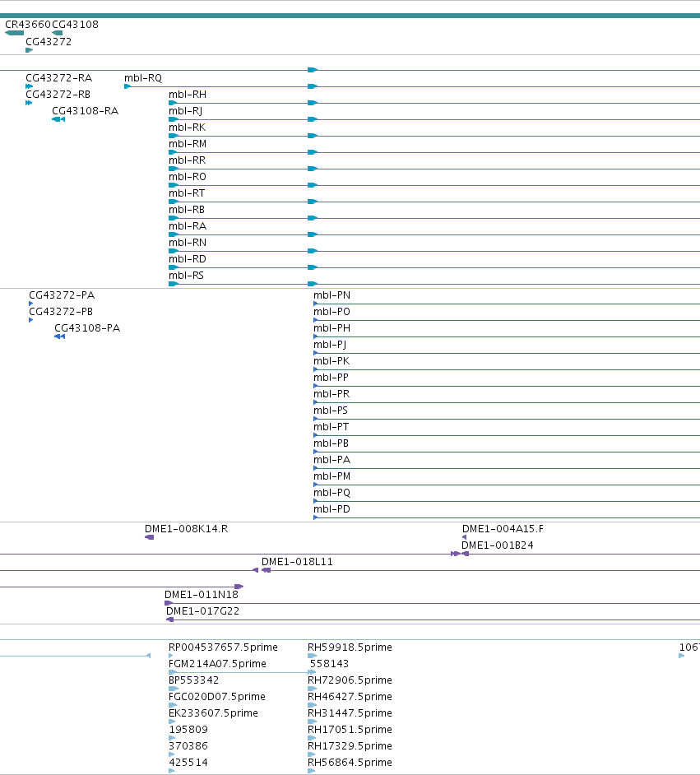
Task: Click the mbl-PN protein label
Action: tap(332, 295)
